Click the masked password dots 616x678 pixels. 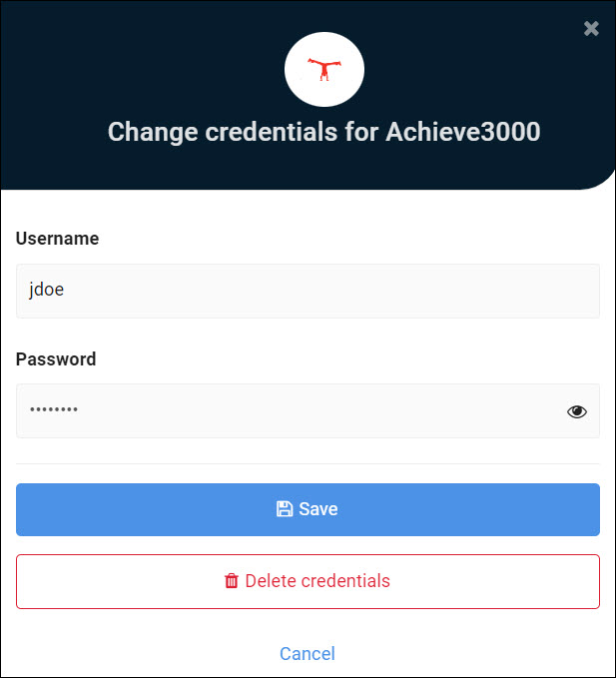(54, 409)
